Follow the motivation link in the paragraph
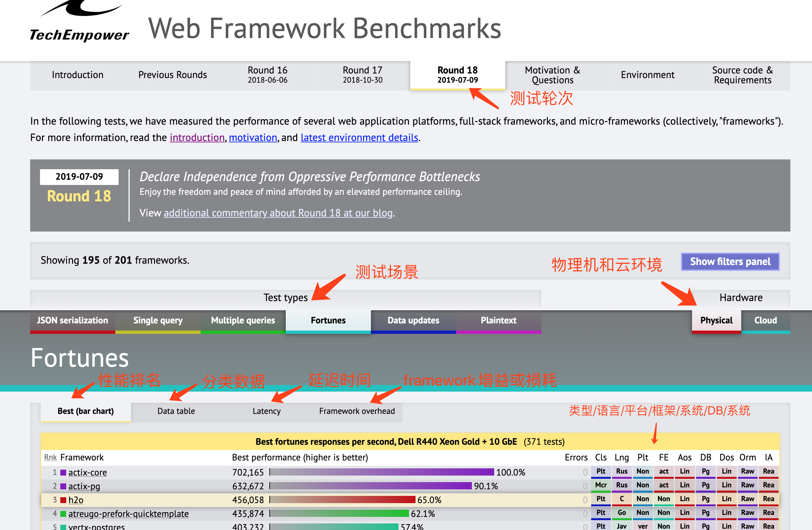The image size is (812, 530). [253, 138]
